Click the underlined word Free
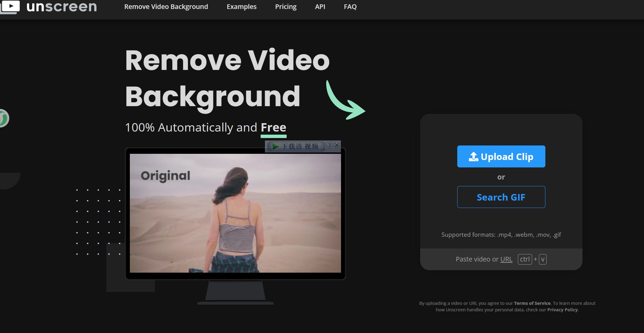The width and height of the screenshot is (644, 333). click(x=274, y=128)
